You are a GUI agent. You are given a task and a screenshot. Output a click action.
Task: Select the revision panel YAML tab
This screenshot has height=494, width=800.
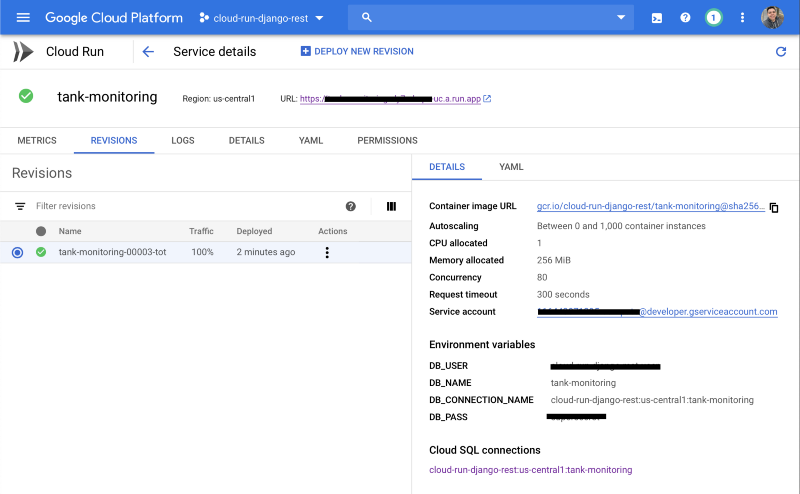click(x=511, y=167)
